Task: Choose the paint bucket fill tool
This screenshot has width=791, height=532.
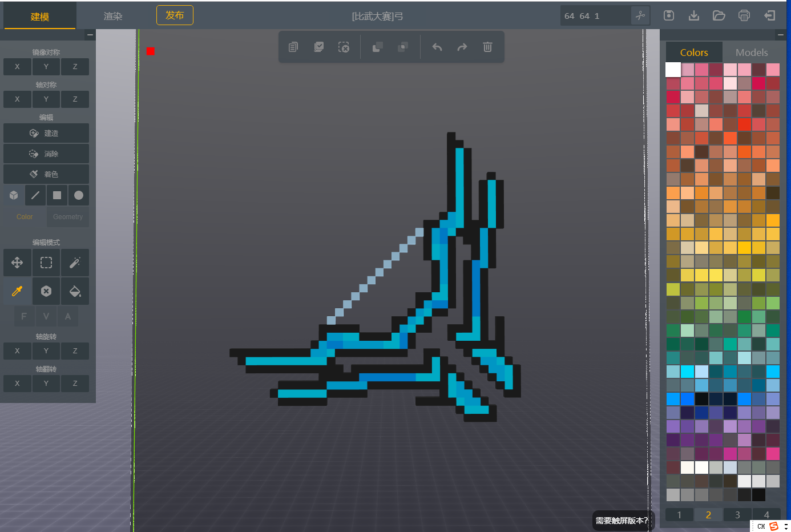Action: (75, 292)
